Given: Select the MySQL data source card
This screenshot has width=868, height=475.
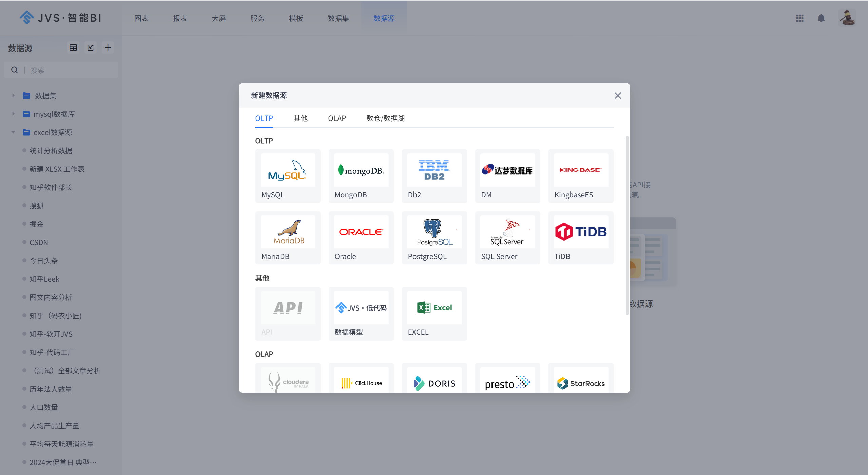Looking at the screenshot, I should (288, 176).
